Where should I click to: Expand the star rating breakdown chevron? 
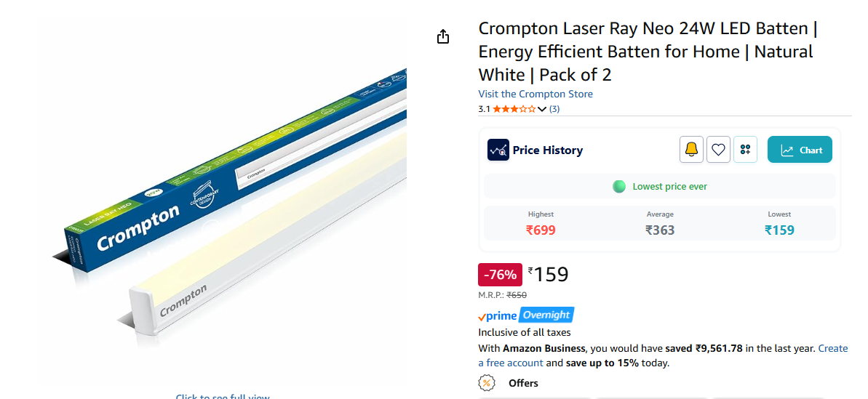(x=541, y=109)
